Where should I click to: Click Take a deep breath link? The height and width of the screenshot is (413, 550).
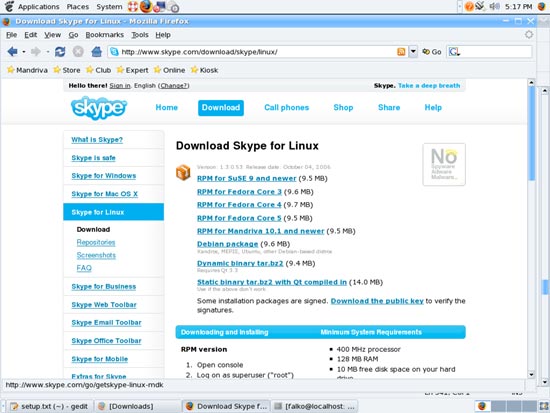point(429,86)
